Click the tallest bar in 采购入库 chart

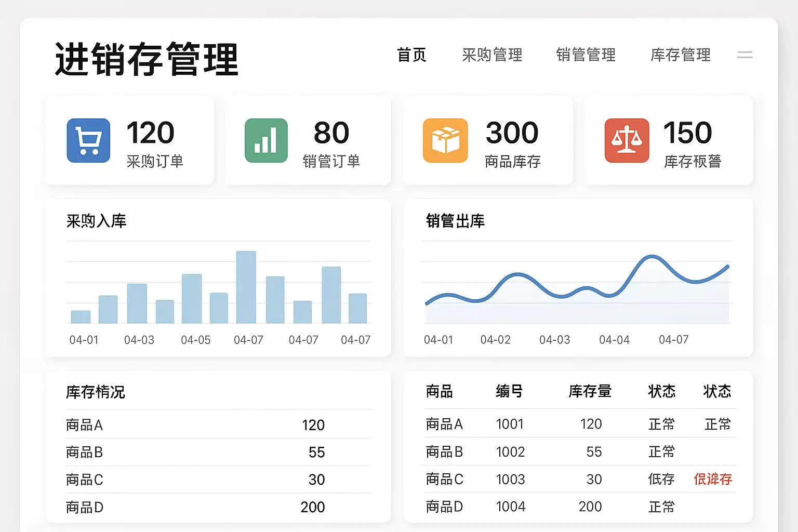pyautogui.click(x=246, y=287)
